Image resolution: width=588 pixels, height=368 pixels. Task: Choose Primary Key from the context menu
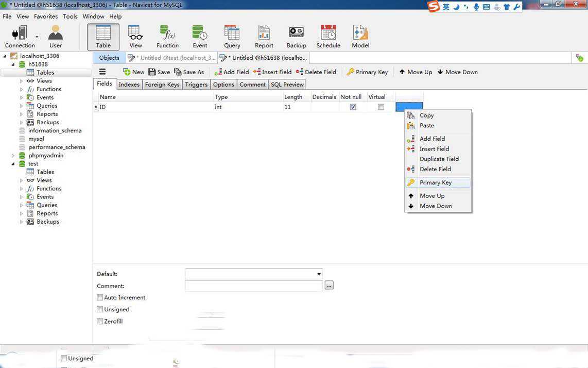[x=438, y=182]
